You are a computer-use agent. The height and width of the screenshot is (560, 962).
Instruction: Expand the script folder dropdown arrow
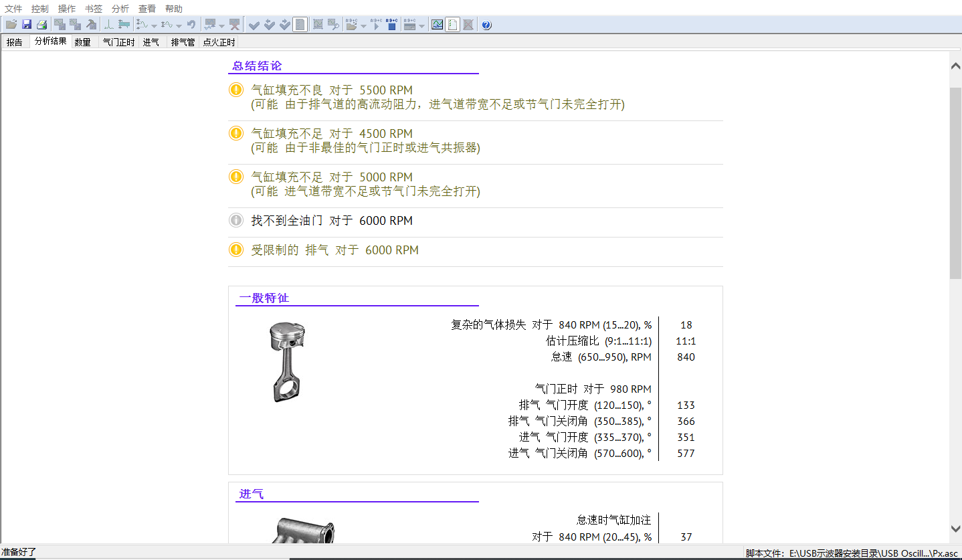pos(363,25)
